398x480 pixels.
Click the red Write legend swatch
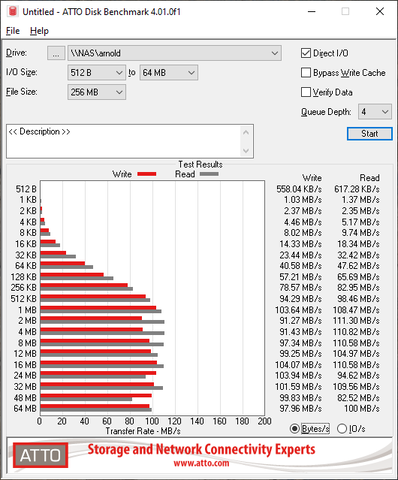pyautogui.click(x=147, y=174)
